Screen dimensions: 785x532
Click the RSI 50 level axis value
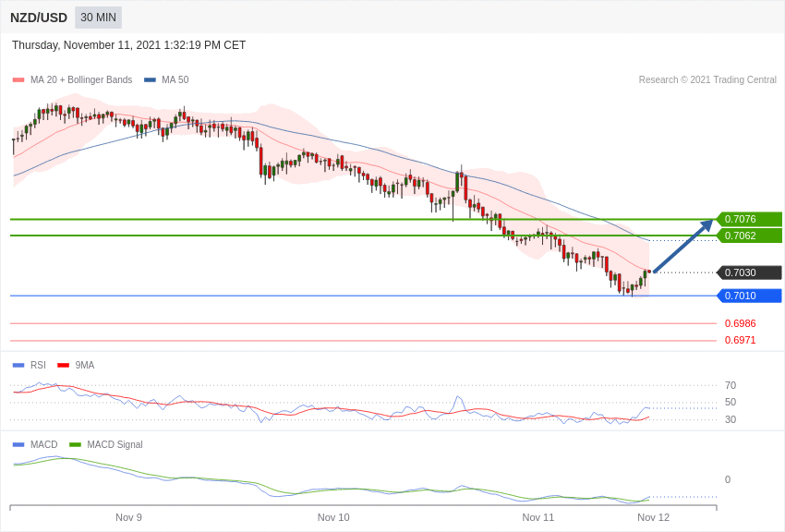click(x=731, y=403)
